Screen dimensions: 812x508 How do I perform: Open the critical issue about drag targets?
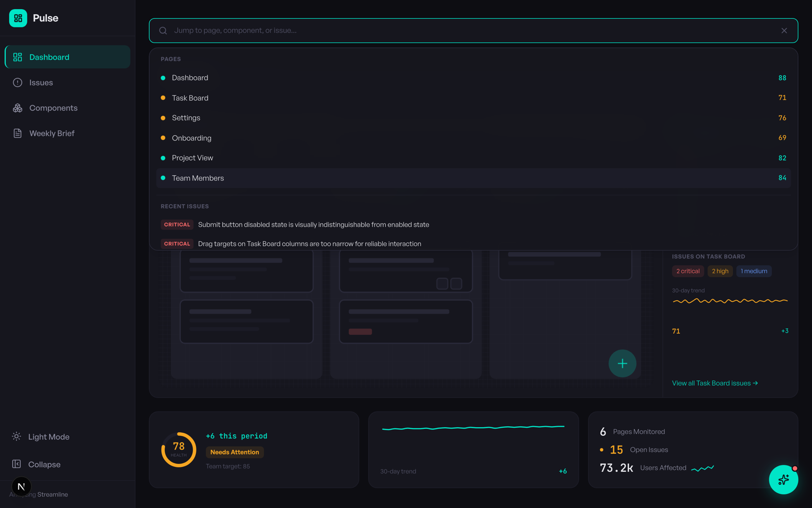(310, 243)
